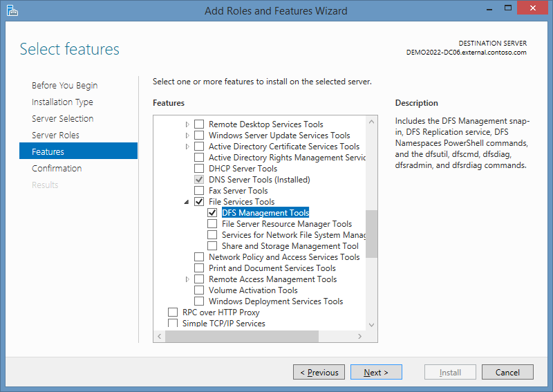Check Active Directory Certificate Services Tools checkbox
The width and height of the screenshot is (553, 392).
click(x=199, y=147)
